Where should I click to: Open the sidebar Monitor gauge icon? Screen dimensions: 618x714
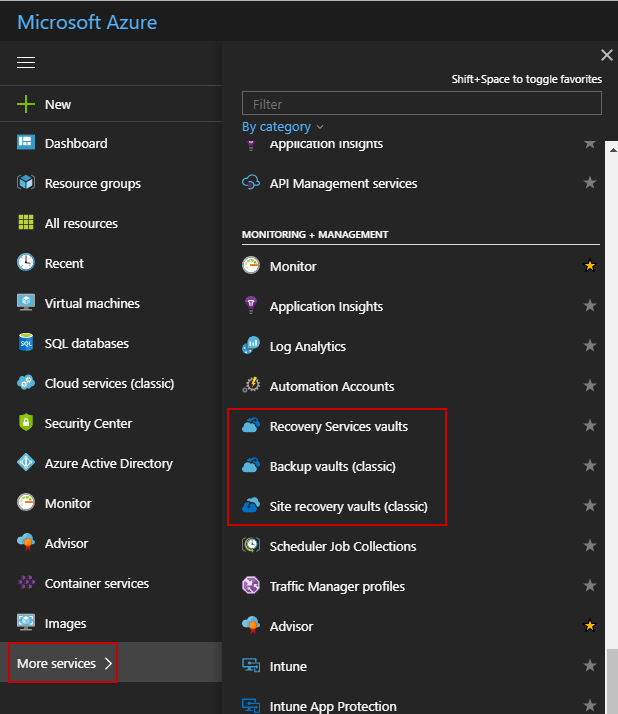pos(26,503)
